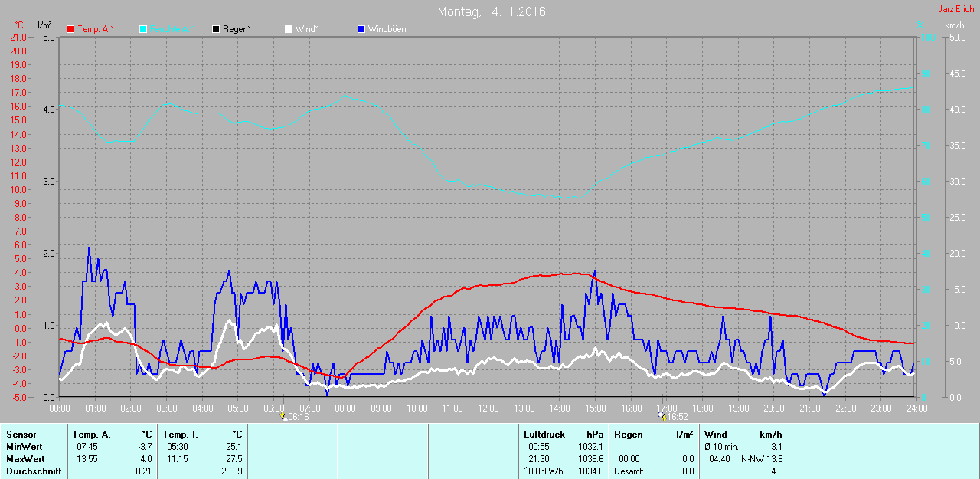Viewport: 980px width, 479px height.
Task: Click the Sensor header in the table
Action: coord(21,435)
